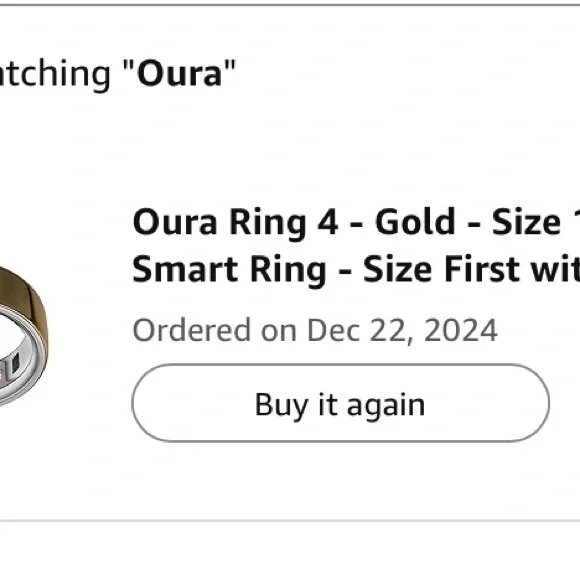This screenshot has height=580, width=580.
Task: Click the word 'Buy' on the reorder button
Action: (281, 406)
